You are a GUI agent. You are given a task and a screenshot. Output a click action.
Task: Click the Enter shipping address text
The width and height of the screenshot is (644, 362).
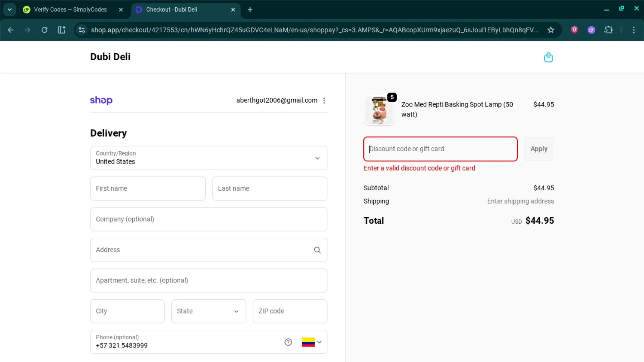click(x=520, y=201)
